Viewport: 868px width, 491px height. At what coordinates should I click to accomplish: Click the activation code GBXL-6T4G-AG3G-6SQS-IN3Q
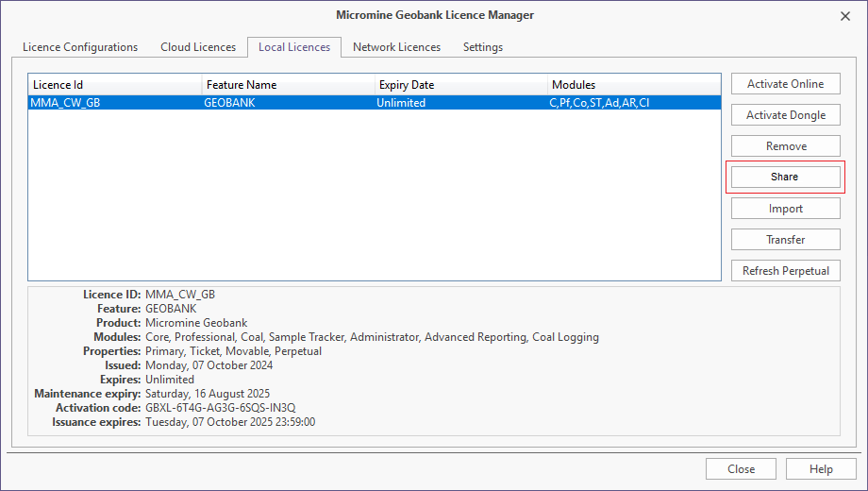[221, 408]
